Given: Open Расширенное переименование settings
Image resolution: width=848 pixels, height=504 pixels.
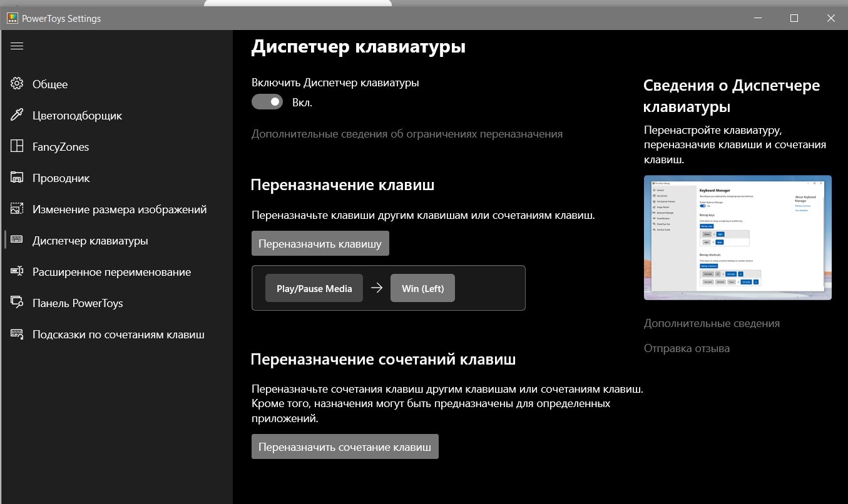Looking at the screenshot, I should point(116,271).
